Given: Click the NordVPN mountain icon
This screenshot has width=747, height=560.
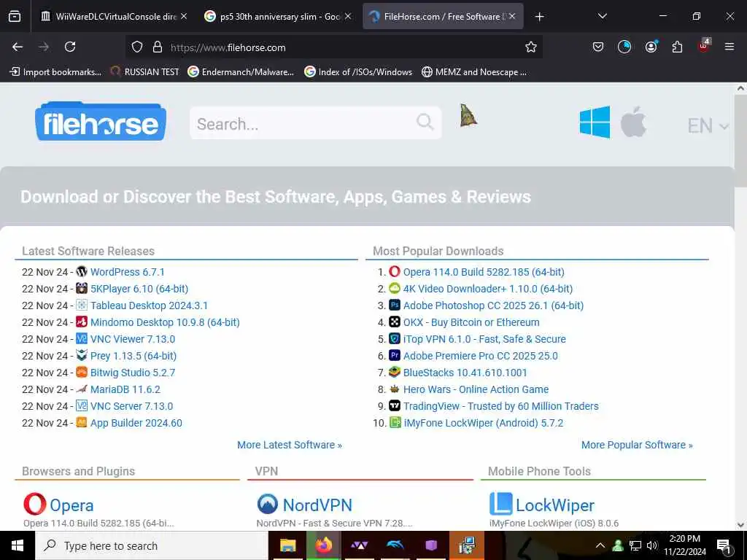Looking at the screenshot, I should click(x=267, y=504).
